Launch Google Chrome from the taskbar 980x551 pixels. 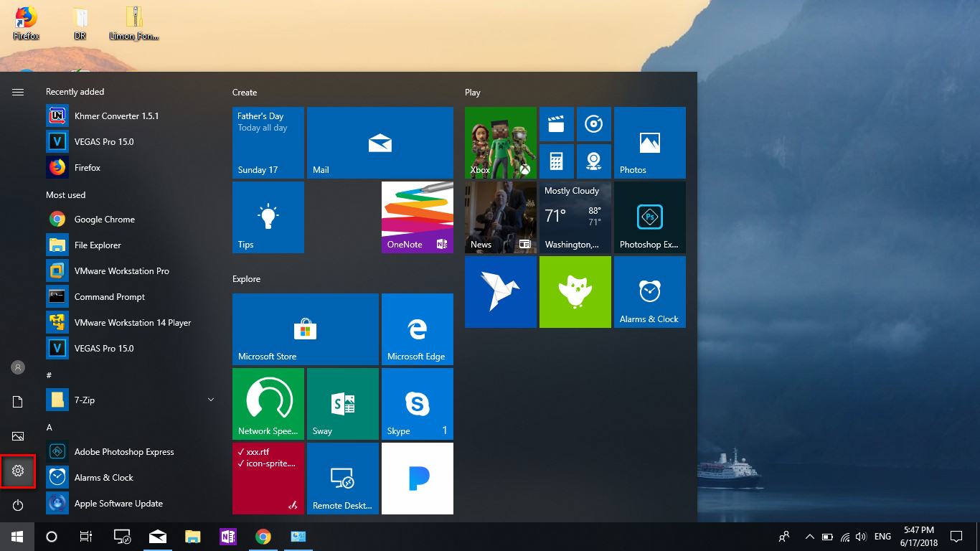click(x=263, y=536)
